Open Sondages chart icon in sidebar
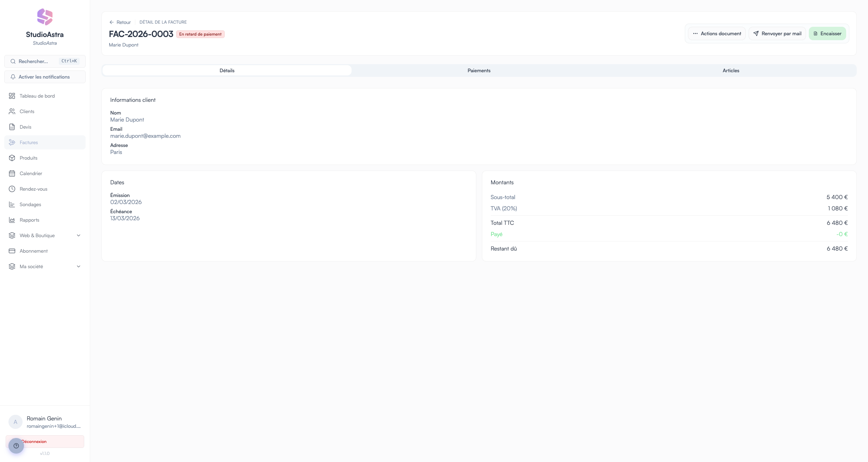The image size is (868, 462). click(12, 204)
